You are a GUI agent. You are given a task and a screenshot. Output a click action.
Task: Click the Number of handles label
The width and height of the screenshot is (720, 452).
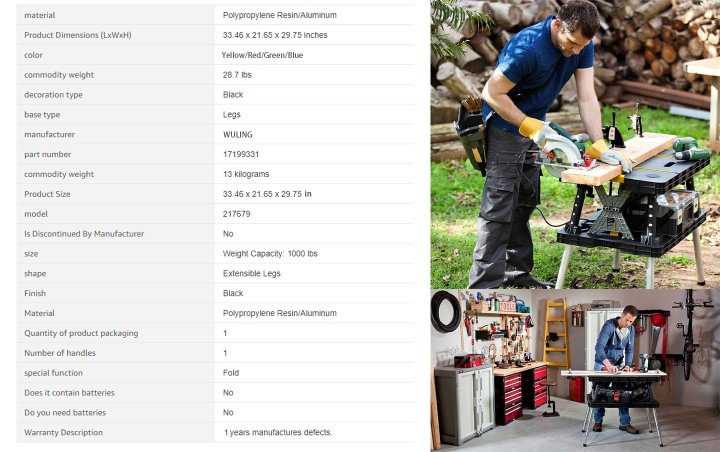pyautogui.click(x=60, y=353)
